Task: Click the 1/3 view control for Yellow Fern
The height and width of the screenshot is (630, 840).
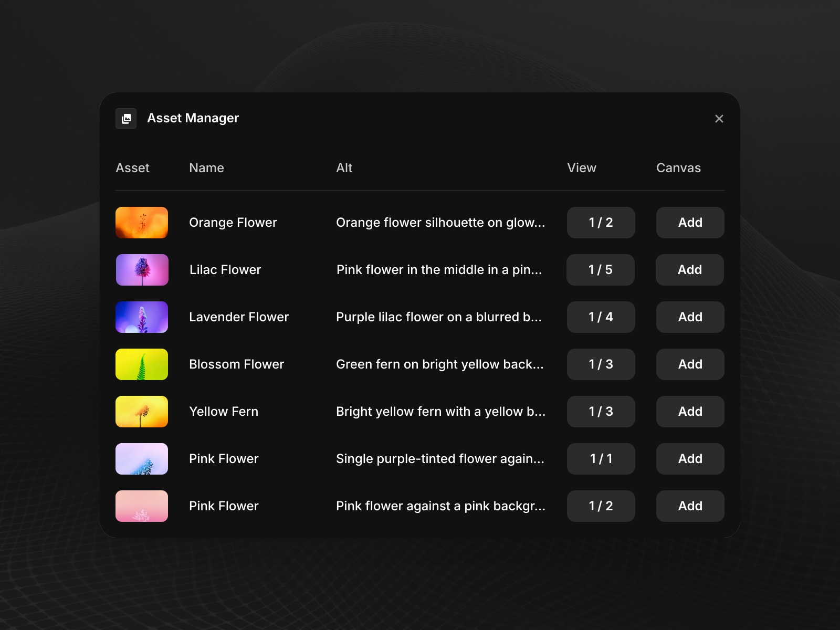Action: [x=601, y=412]
